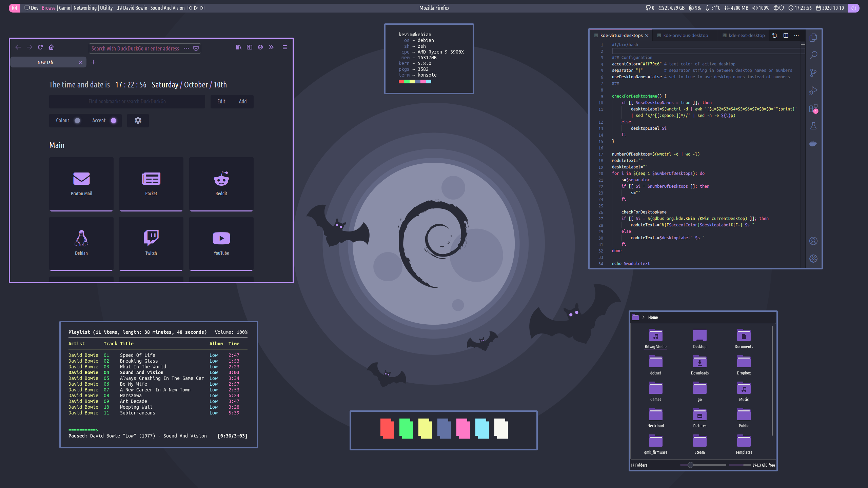Switch to the kde-previous-desktop tab

click(685, 36)
